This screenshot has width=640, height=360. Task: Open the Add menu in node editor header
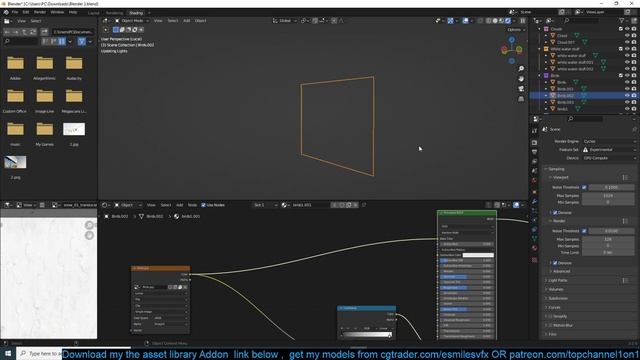click(x=179, y=205)
